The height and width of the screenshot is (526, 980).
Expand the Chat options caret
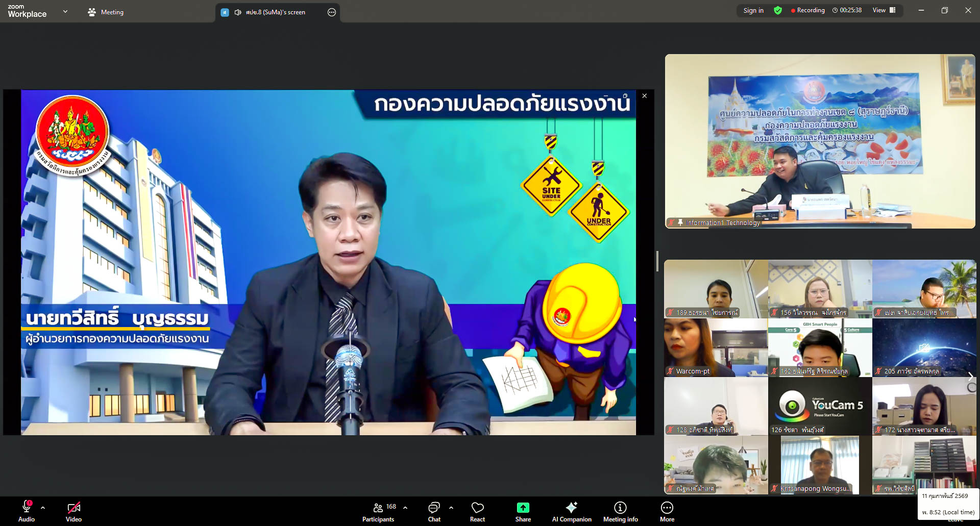[451, 508]
